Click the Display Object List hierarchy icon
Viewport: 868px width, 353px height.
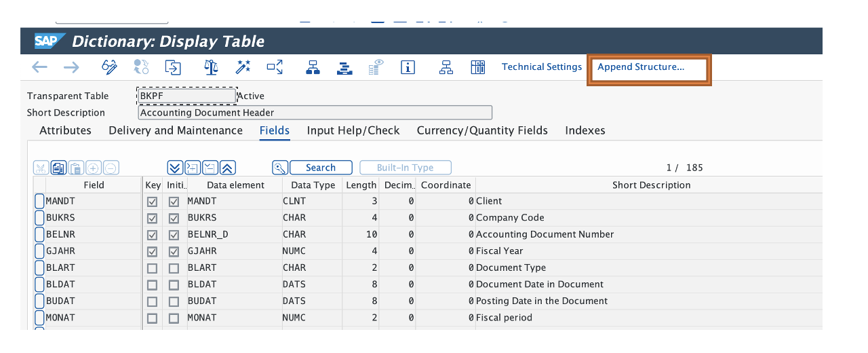coord(313,67)
